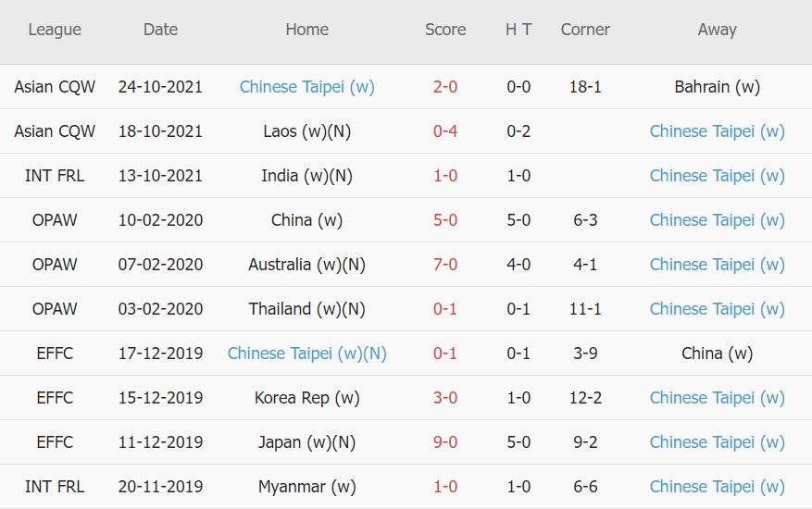Image resolution: width=812 pixels, height=509 pixels.
Task: Click the Score column header
Action: click(x=445, y=30)
